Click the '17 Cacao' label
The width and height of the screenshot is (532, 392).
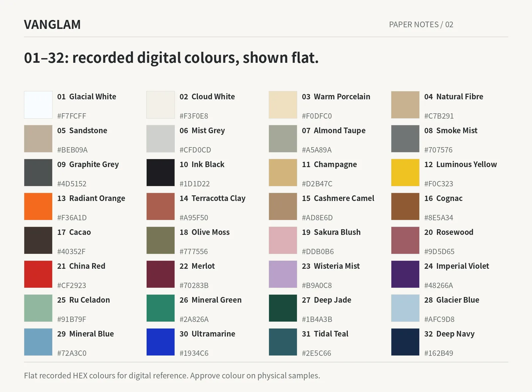click(x=74, y=232)
